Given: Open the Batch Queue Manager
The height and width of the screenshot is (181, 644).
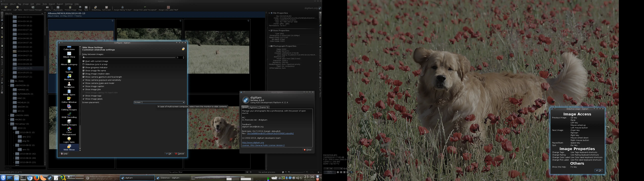Looking at the screenshot, I should (x=33, y=8).
